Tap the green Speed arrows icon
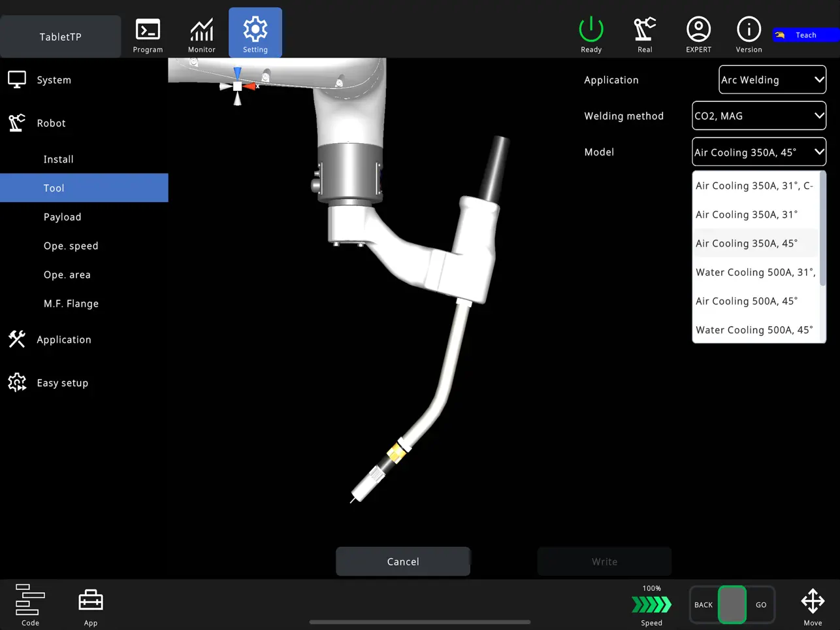The height and width of the screenshot is (630, 840). pyautogui.click(x=651, y=605)
